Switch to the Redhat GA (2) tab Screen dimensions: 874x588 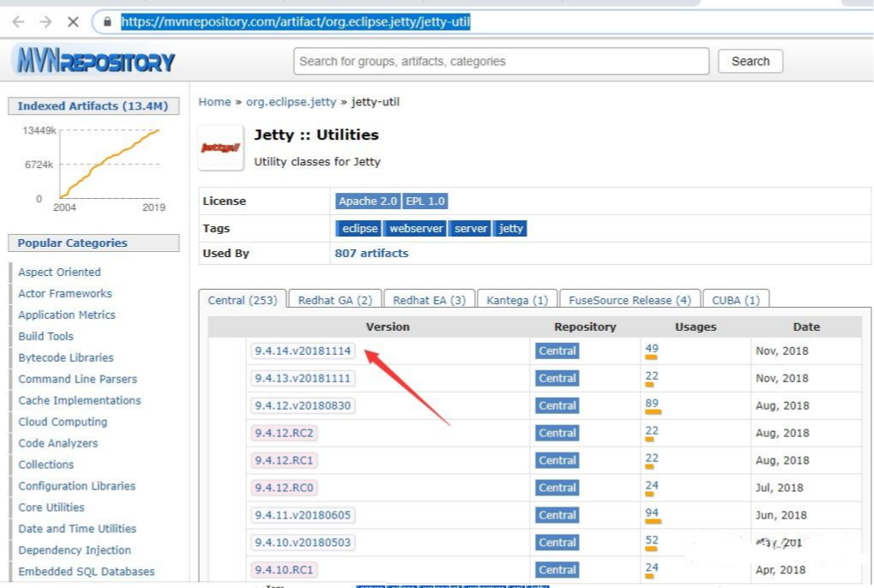335,299
